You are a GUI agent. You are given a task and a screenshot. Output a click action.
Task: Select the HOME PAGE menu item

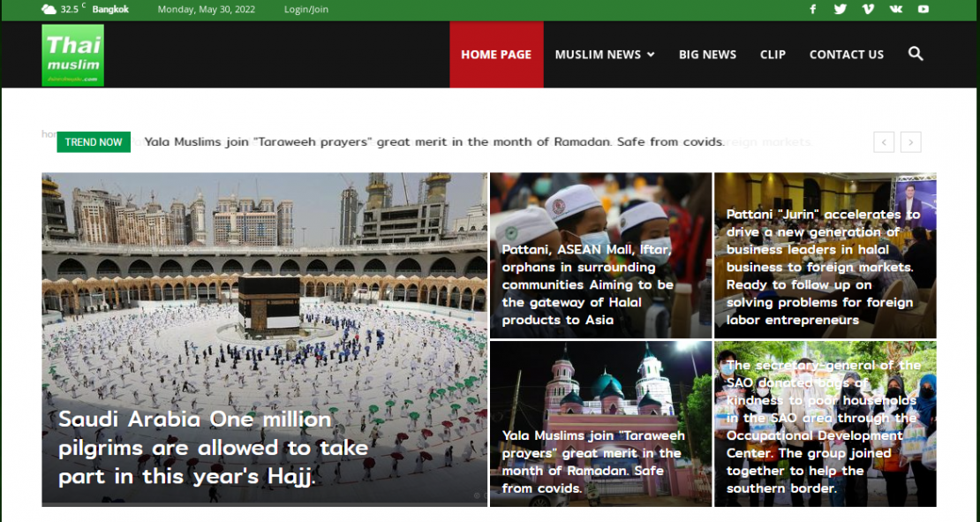496,54
